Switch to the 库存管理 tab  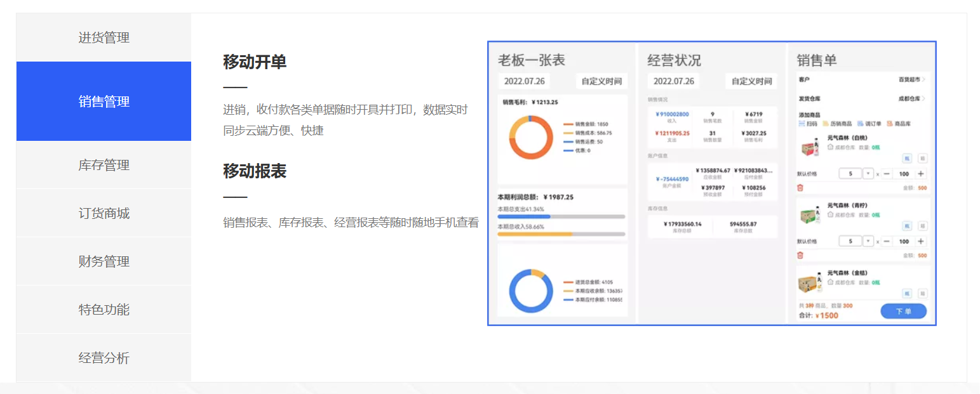click(104, 165)
